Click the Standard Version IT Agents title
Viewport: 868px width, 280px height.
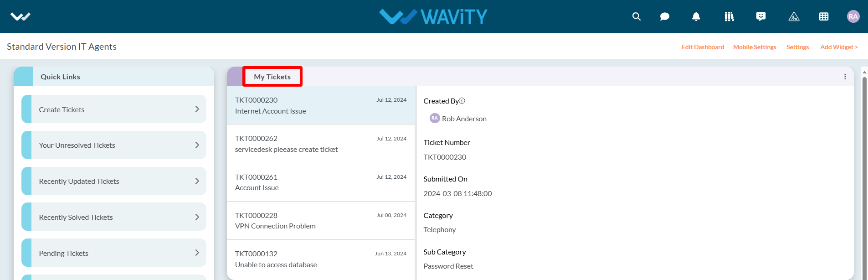[62, 47]
